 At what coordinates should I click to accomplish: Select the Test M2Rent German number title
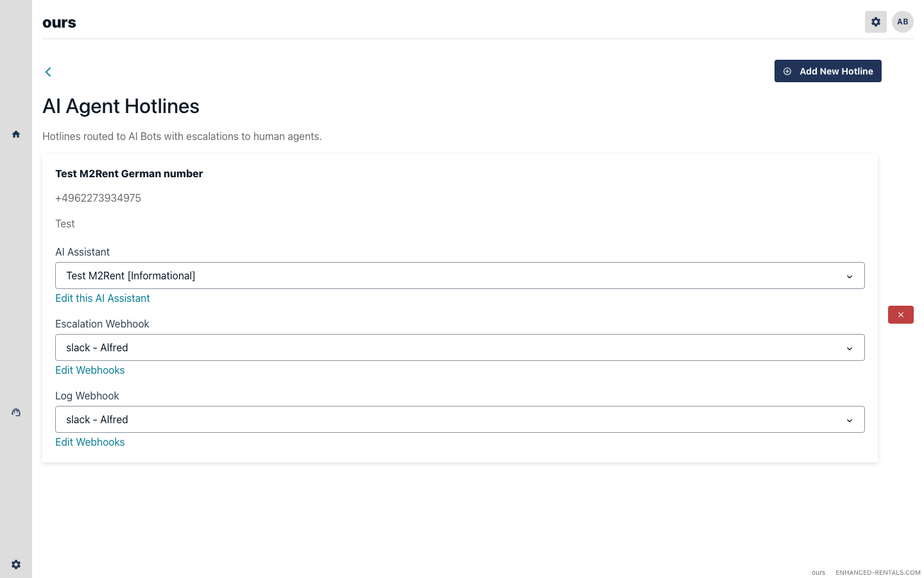click(129, 173)
